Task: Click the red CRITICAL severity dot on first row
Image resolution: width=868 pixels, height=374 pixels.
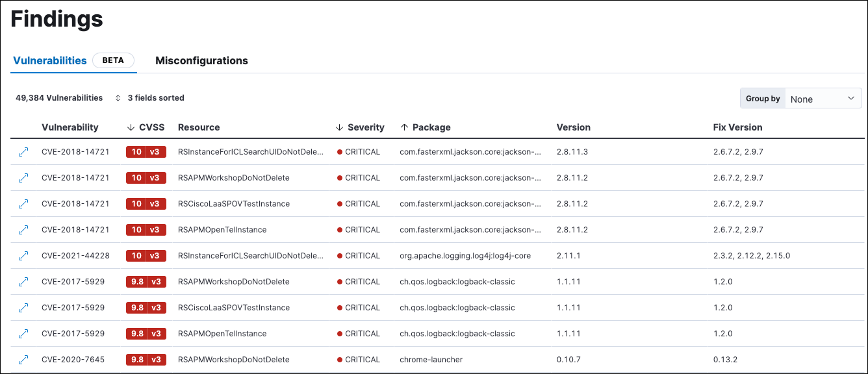Action: (340, 151)
